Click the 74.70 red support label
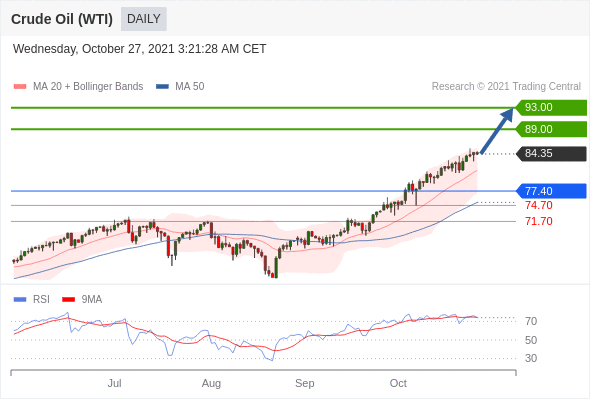Image resolution: width=590 pixels, height=400 pixels. point(539,205)
